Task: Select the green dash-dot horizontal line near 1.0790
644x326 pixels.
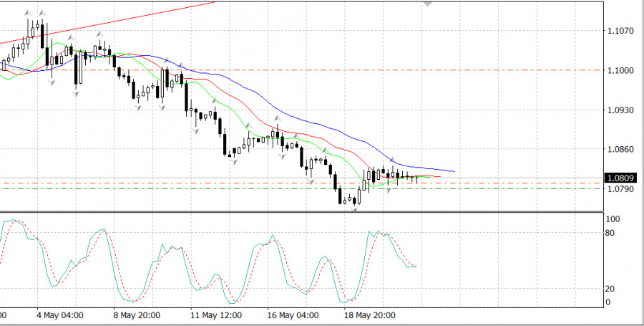Action: tap(501, 188)
